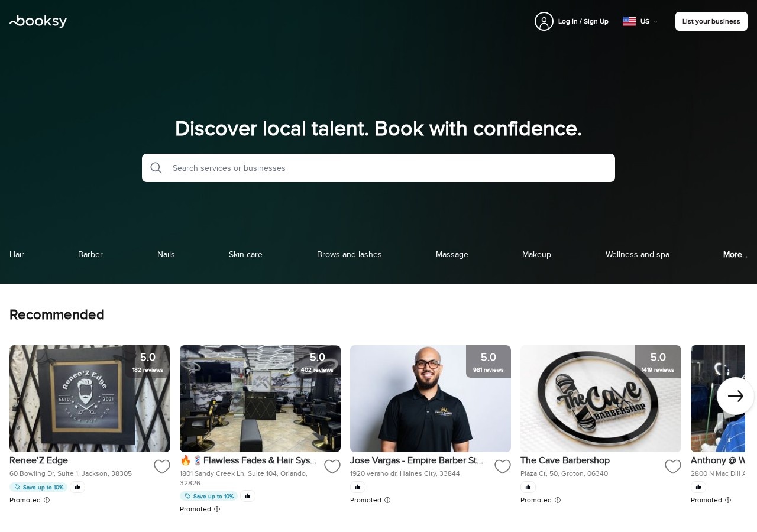
Task: Select the Nails category
Action: [x=166, y=254]
